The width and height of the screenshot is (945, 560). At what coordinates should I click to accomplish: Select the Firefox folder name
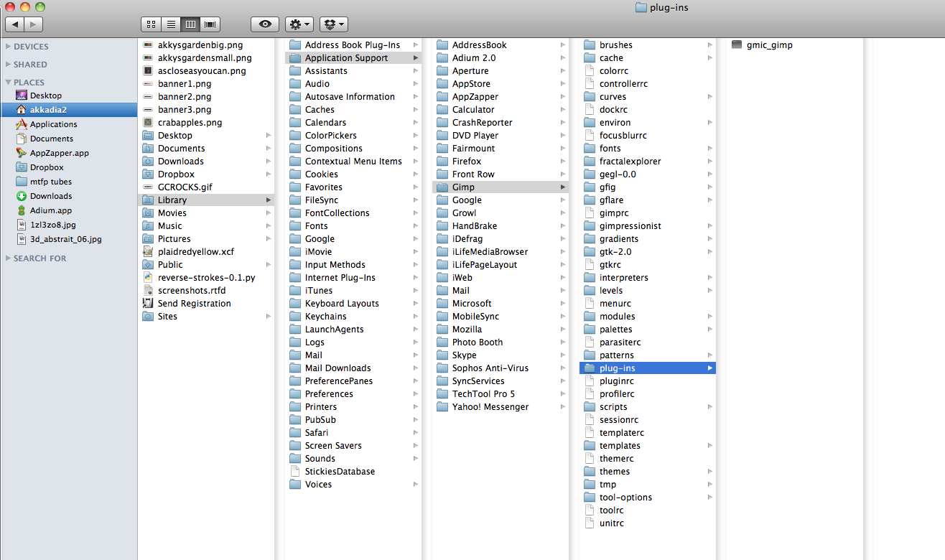(x=467, y=162)
